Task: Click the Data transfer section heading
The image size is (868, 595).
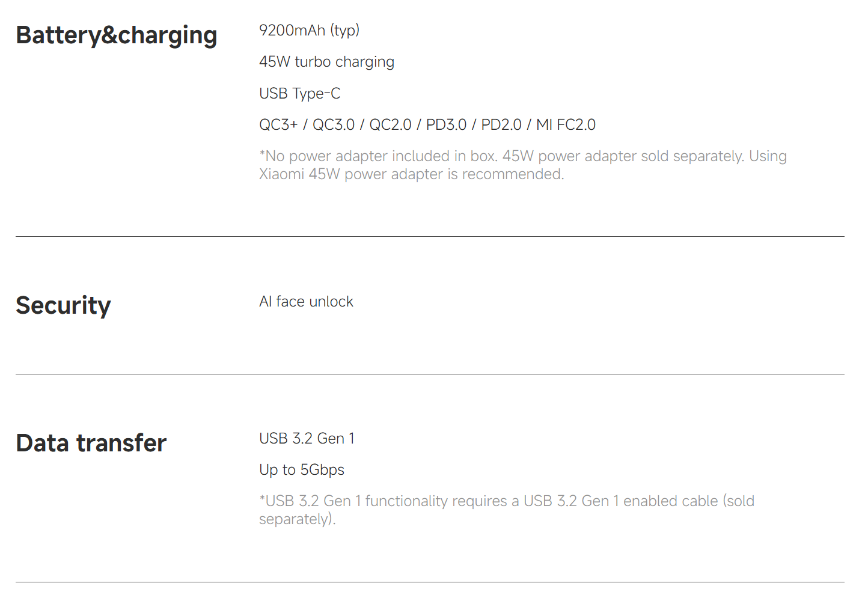Action: click(x=91, y=443)
